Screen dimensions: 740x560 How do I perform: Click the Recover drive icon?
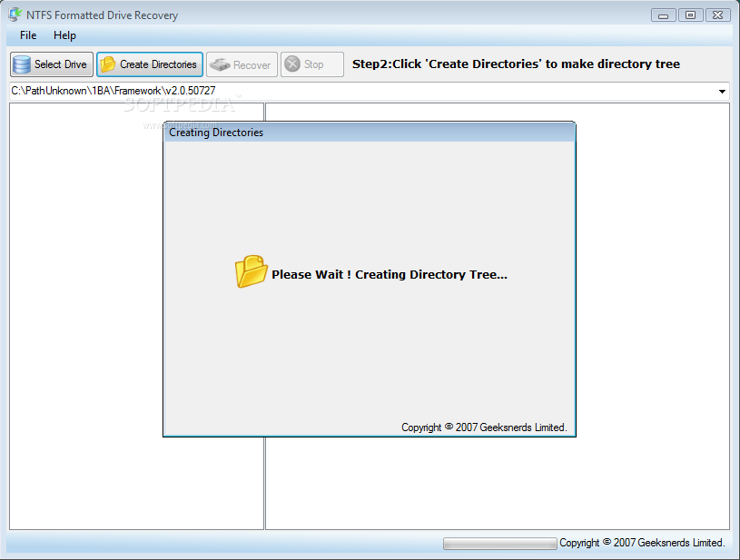(220, 64)
